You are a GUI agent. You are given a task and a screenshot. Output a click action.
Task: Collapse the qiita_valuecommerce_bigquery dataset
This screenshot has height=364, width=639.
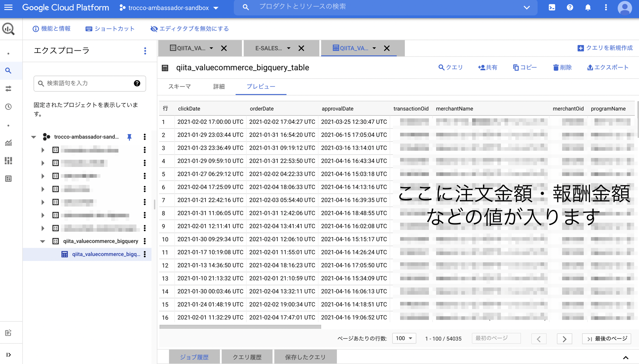pyautogui.click(x=43, y=241)
